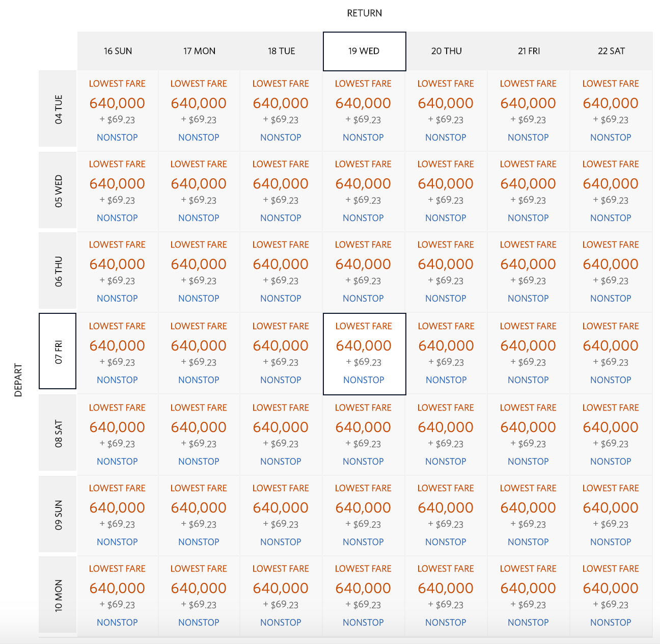Choose fare departing 05 WED returning 18 TUE
Viewport: 660px width, 644px height.
(x=281, y=191)
